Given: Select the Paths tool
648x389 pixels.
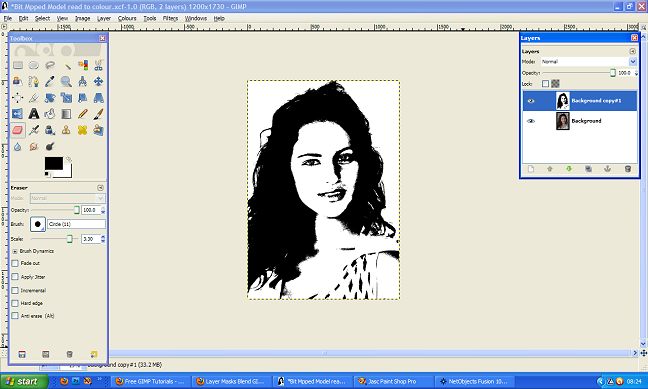Looking at the screenshot, I should pos(34,81).
